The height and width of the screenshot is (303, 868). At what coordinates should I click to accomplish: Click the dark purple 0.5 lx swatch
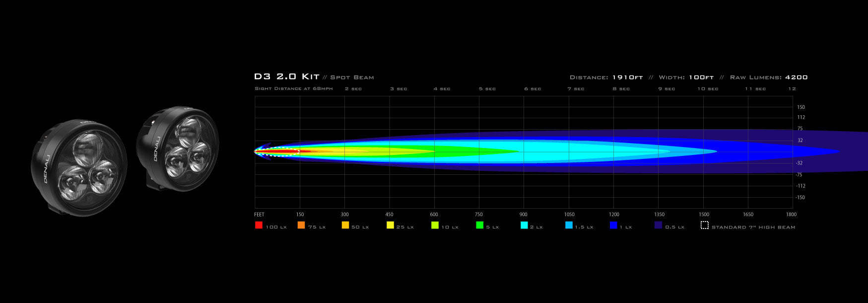[x=658, y=225]
